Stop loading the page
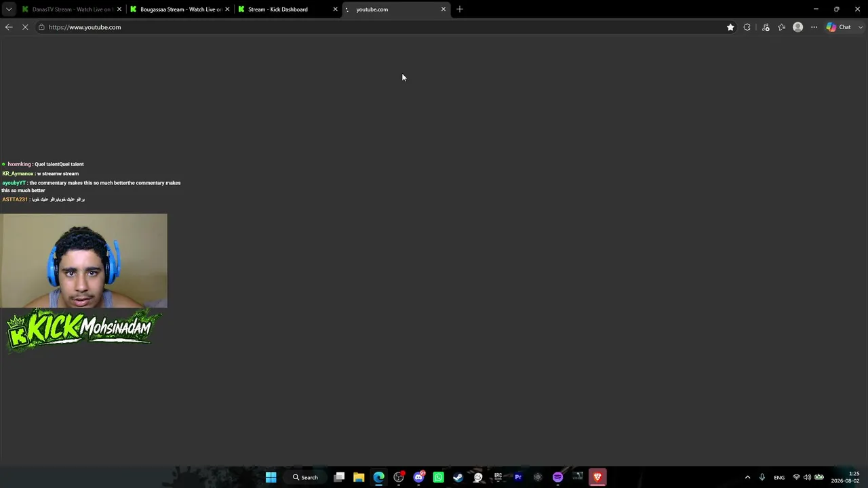The width and height of the screenshot is (868, 488). (x=25, y=27)
